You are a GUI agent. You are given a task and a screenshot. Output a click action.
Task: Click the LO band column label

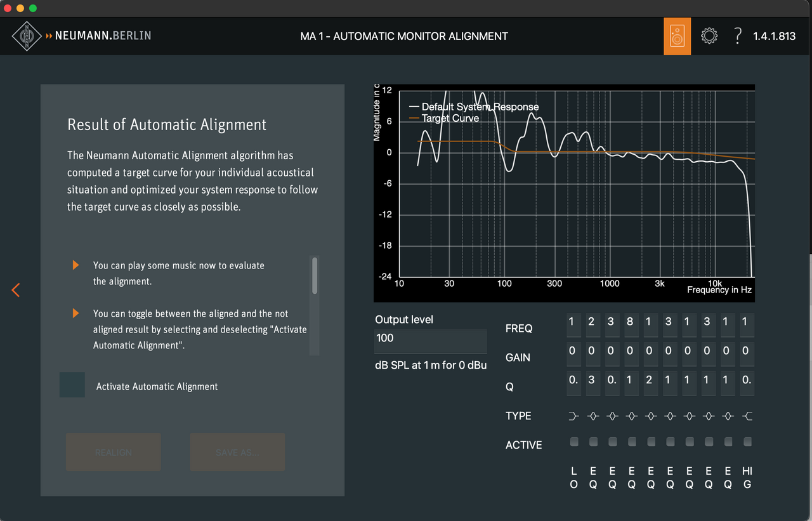(574, 477)
